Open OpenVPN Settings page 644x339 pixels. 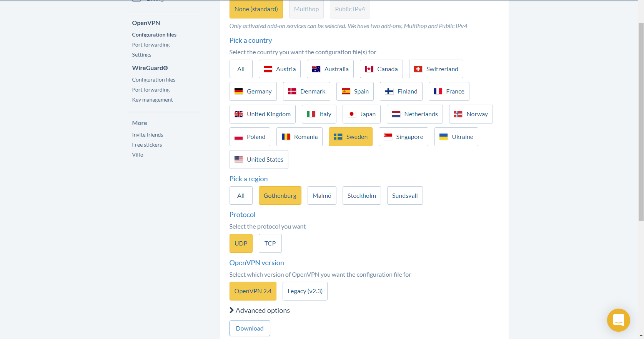[x=141, y=55]
